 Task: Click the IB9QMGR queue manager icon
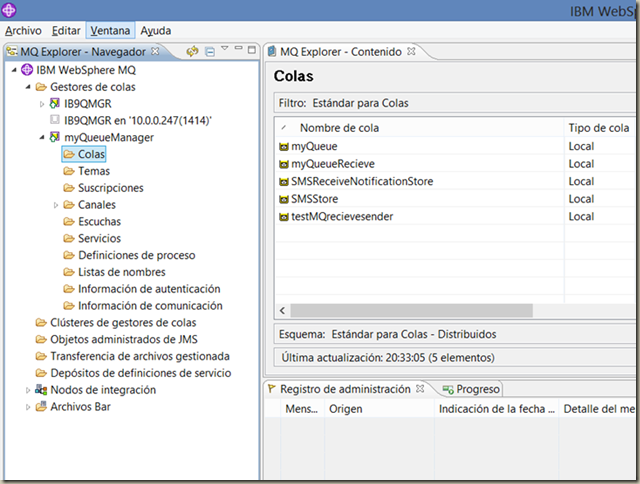[x=54, y=104]
